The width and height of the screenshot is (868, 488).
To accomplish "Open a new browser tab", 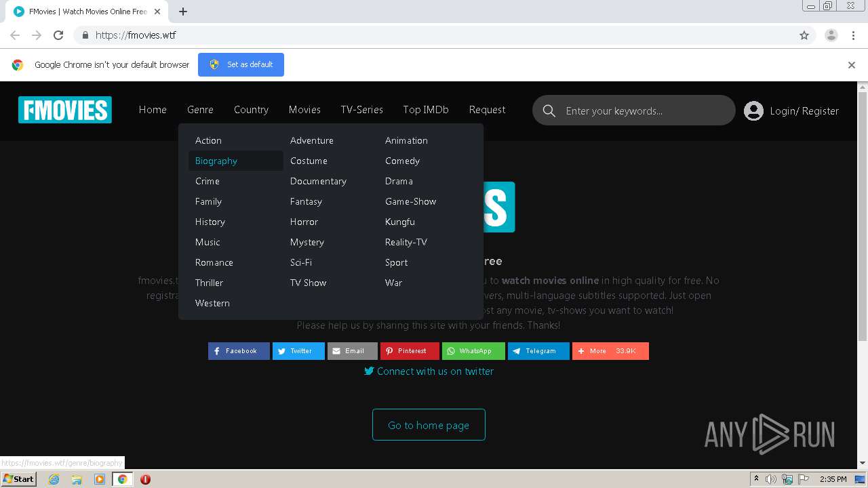I will [x=183, y=12].
